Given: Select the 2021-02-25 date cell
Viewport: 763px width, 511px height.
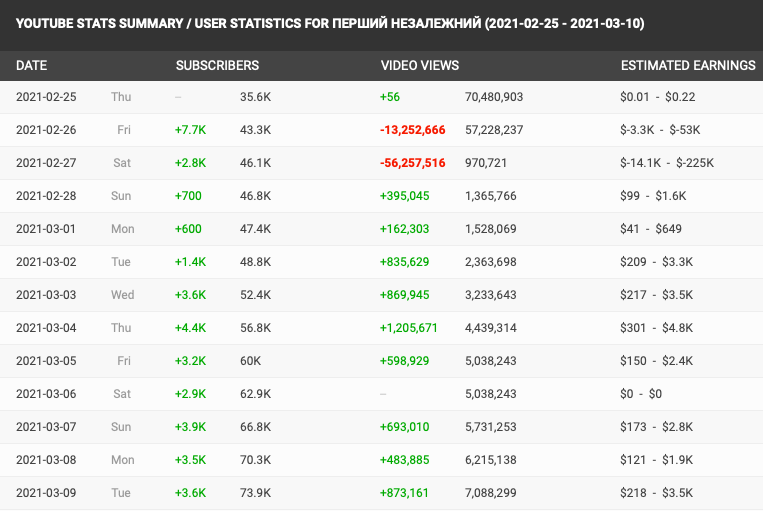Looking at the screenshot, I should [47, 97].
